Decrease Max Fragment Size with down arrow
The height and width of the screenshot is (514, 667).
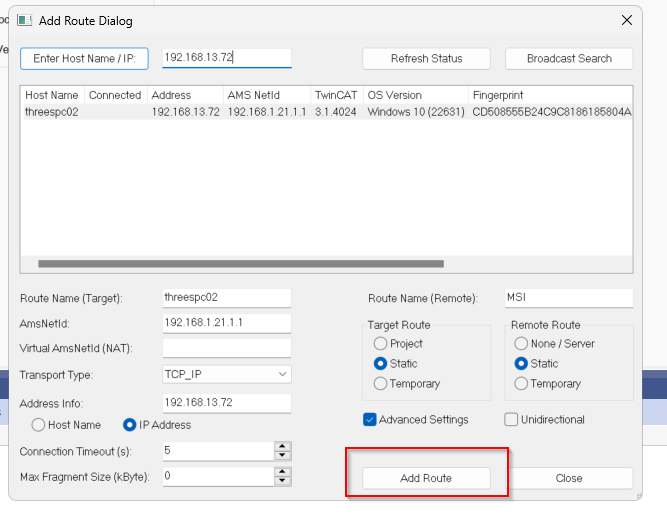pyautogui.click(x=282, y=481)
